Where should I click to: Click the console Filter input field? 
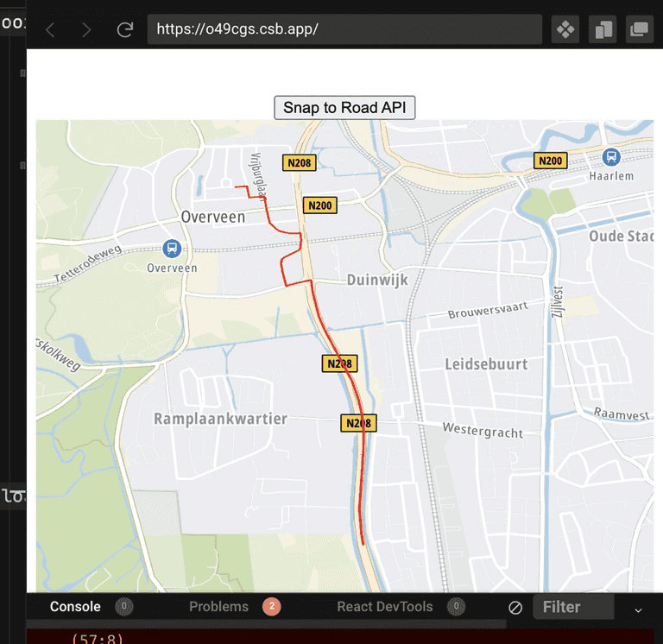pos(572,607)
